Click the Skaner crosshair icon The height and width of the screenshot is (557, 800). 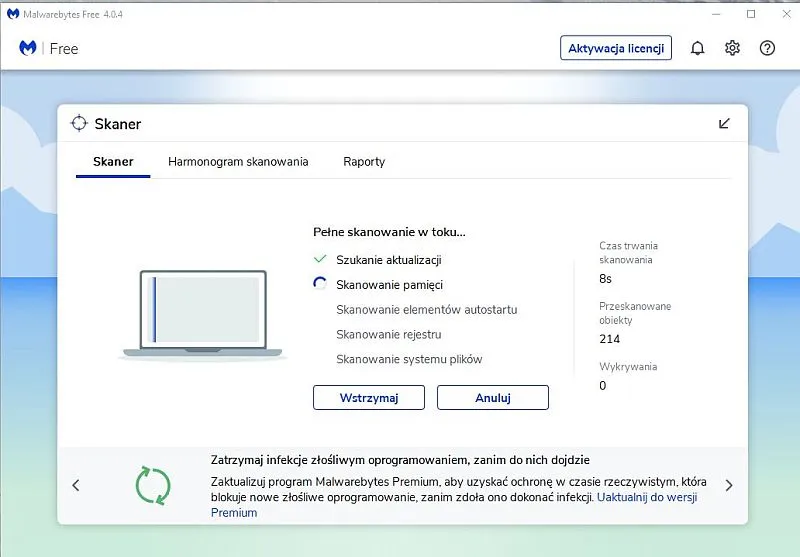[x=79, y=123]
